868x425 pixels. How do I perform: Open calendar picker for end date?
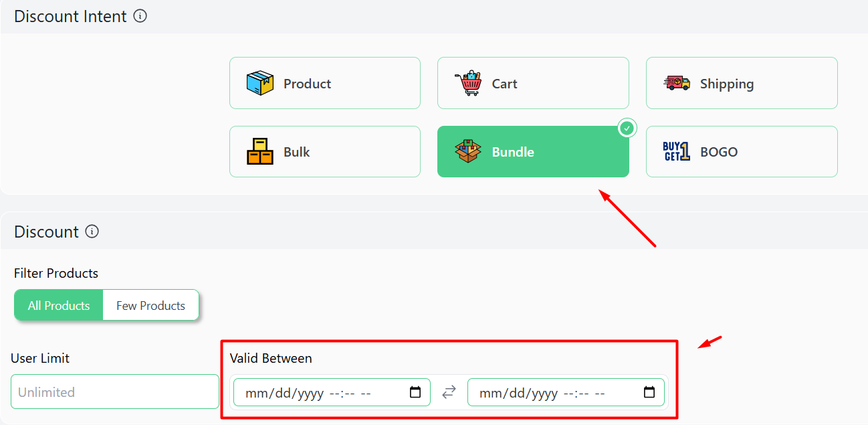point(649,392)
